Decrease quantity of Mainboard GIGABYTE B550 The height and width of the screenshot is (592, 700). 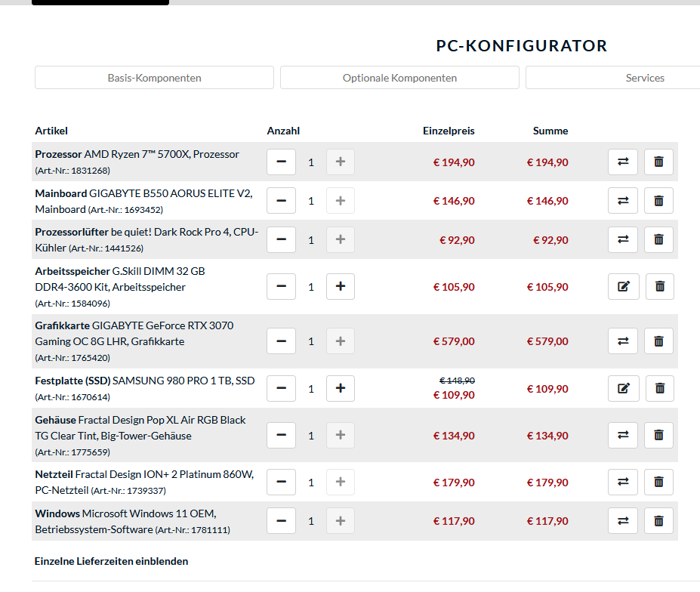[x=281, y=200]
